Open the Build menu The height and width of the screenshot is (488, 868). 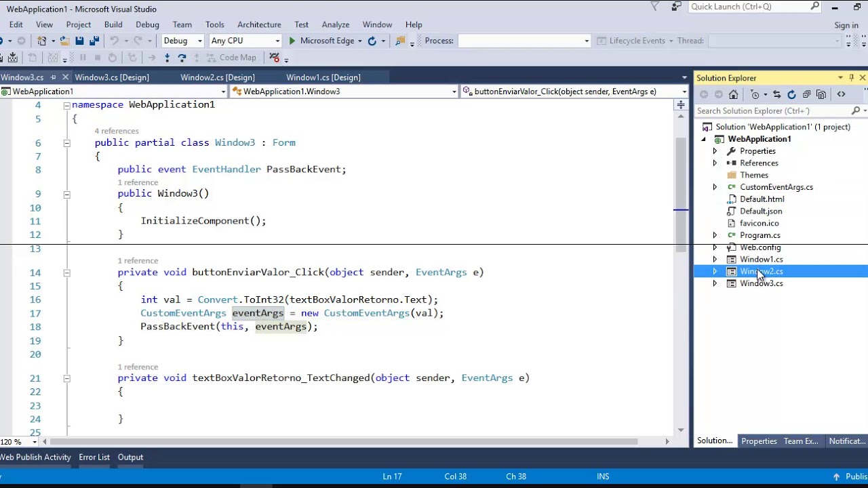[113, 24]
